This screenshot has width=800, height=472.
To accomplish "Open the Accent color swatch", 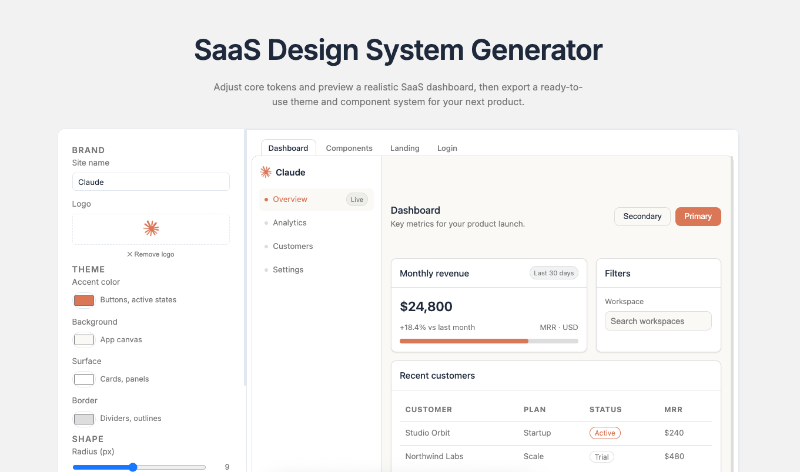I will (84, 300).
